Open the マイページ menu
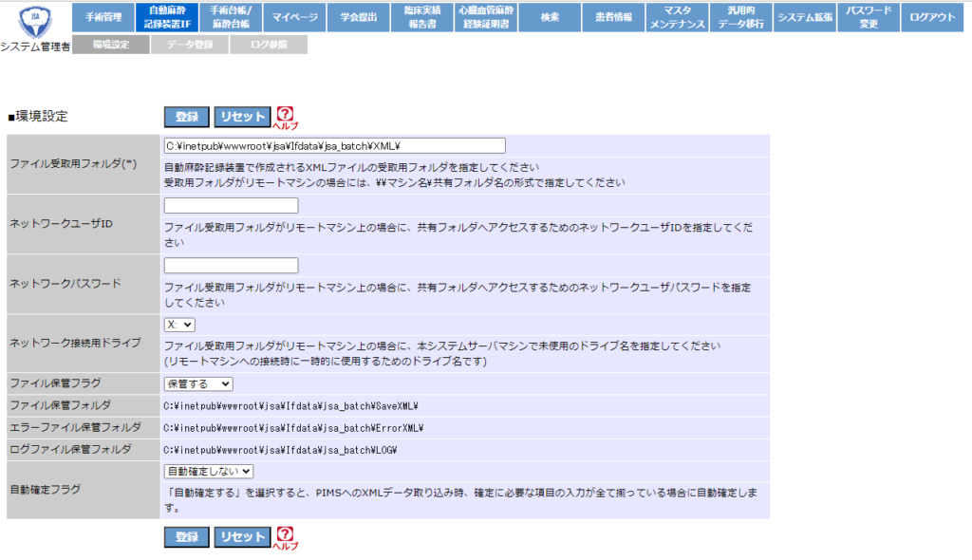 pyautogui.click(x=294, y=17)
